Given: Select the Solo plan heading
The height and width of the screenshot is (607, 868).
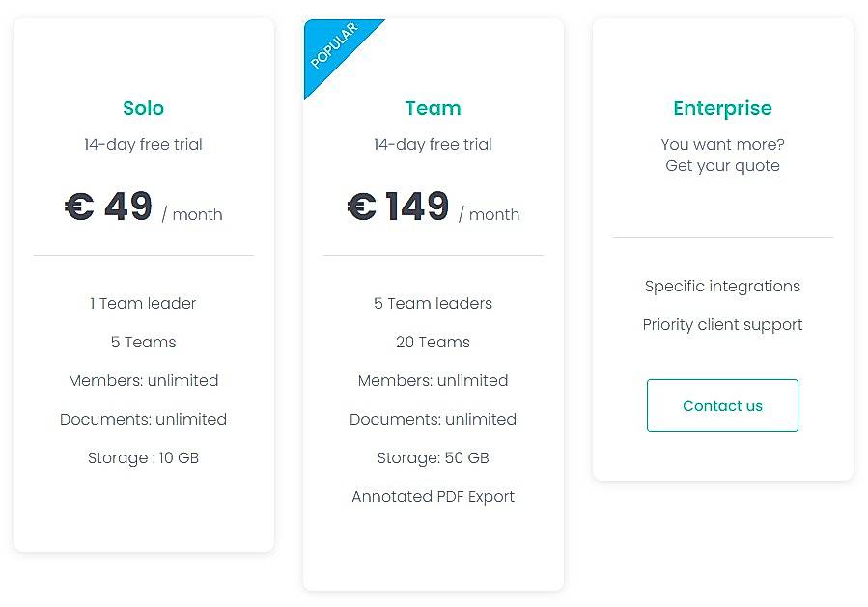Looking at the screenshot, I should coord(143,108).
